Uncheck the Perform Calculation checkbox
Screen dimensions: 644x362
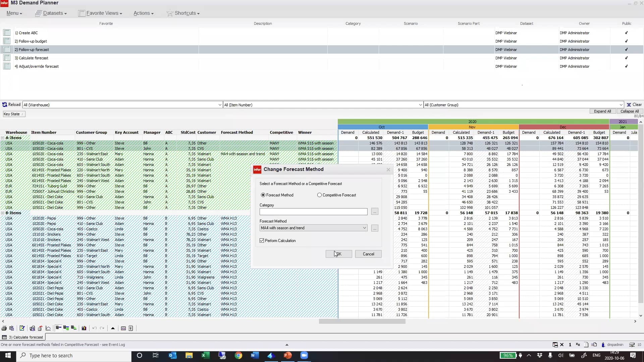click(262, 240)
